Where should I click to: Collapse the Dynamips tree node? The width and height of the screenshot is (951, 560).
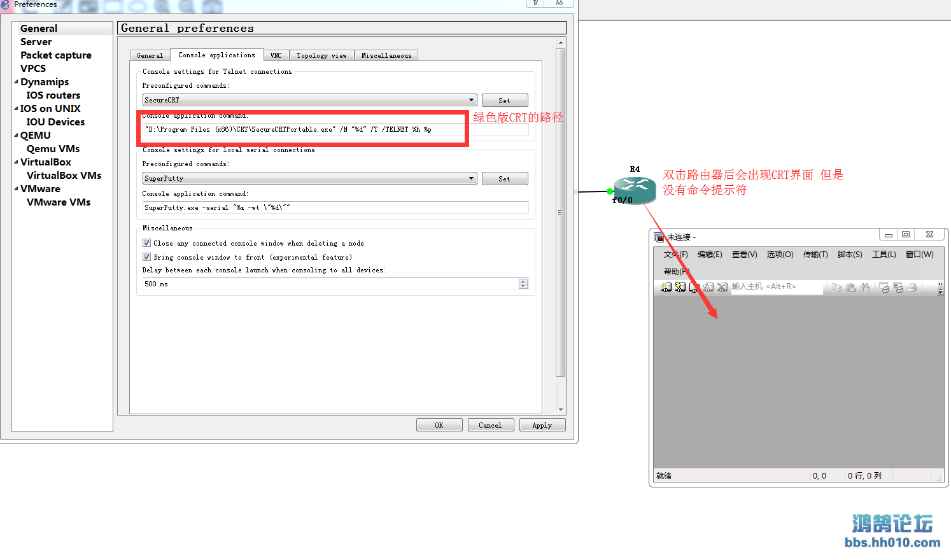click(x=16, y=81)
